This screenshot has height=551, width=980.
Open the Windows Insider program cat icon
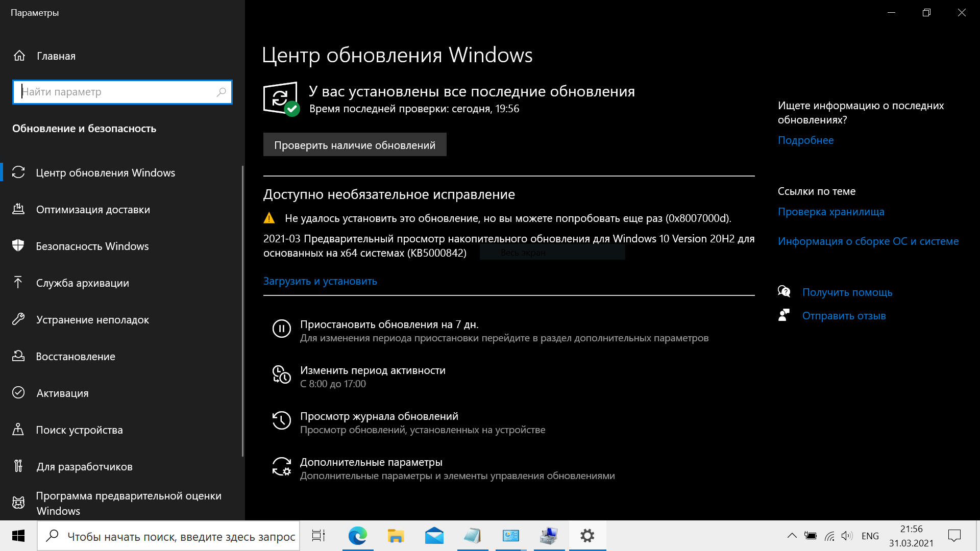[18, 503]
